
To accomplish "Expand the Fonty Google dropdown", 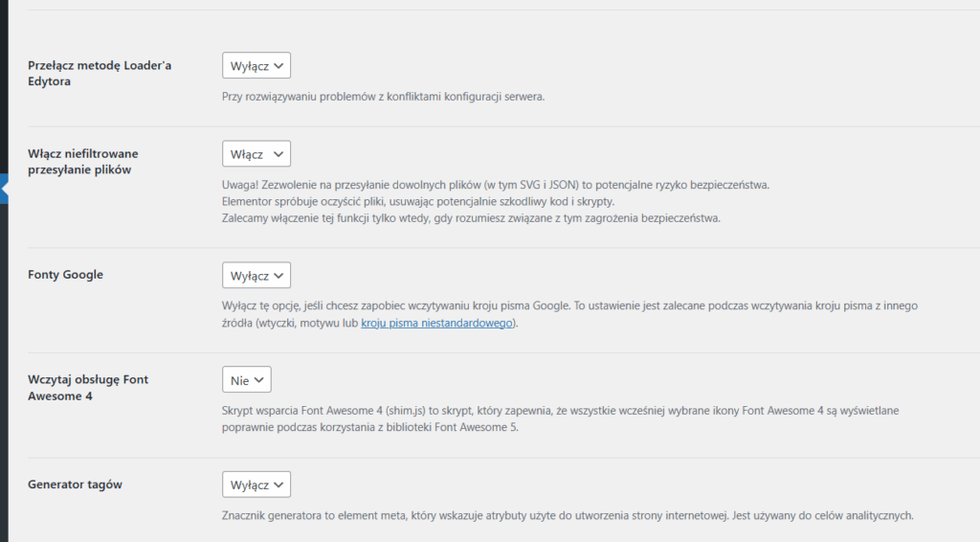I will coord(256,276).
